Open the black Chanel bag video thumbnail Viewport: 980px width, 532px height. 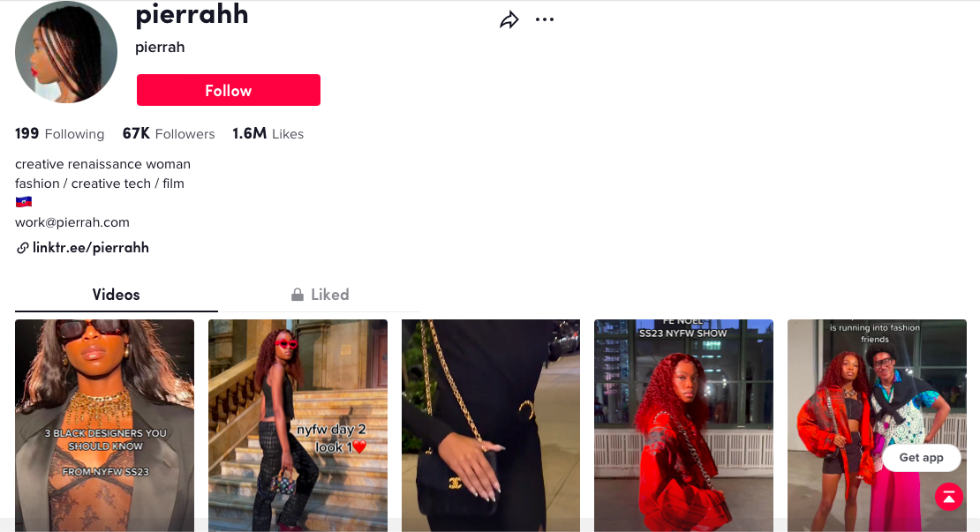click(x=491, y=425)
